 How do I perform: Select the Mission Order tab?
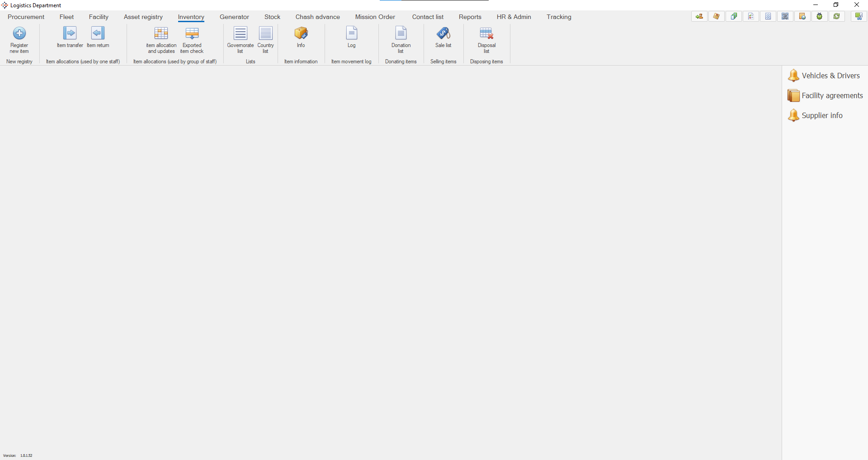pyautogui.click(x=375, y=17)
